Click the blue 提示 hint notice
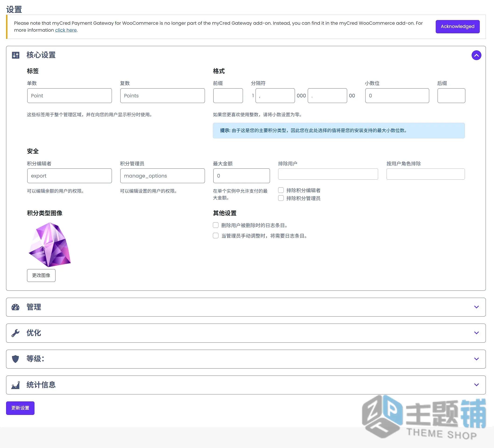Screen dimensions: 494x448 (x=339, y=130)
